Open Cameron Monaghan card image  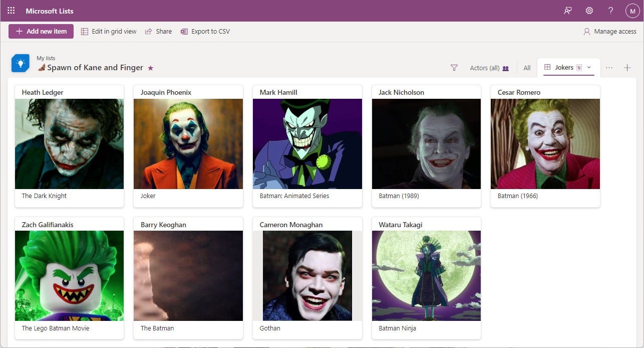point(307,276)
